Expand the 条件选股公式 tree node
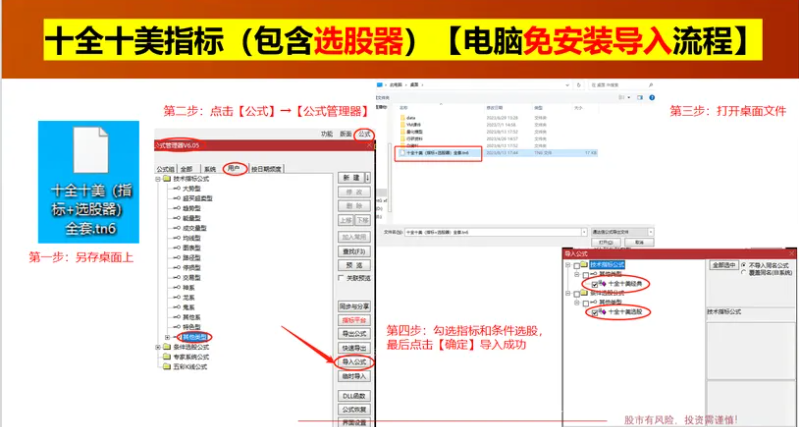Screen dimensions: 799x427 [157, 347]
